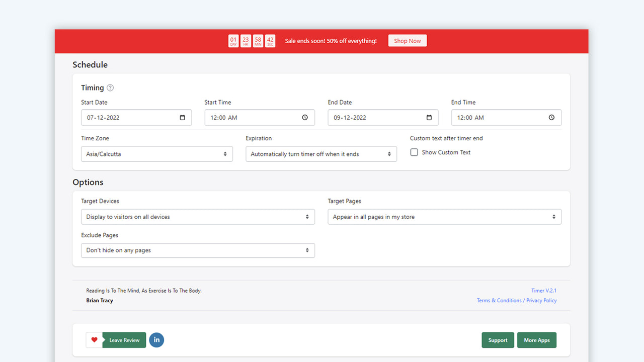The width and height of the screenshot is (644, 362).
Task: Open the Terms & Conditions link
Action: [x=499, y=300]
